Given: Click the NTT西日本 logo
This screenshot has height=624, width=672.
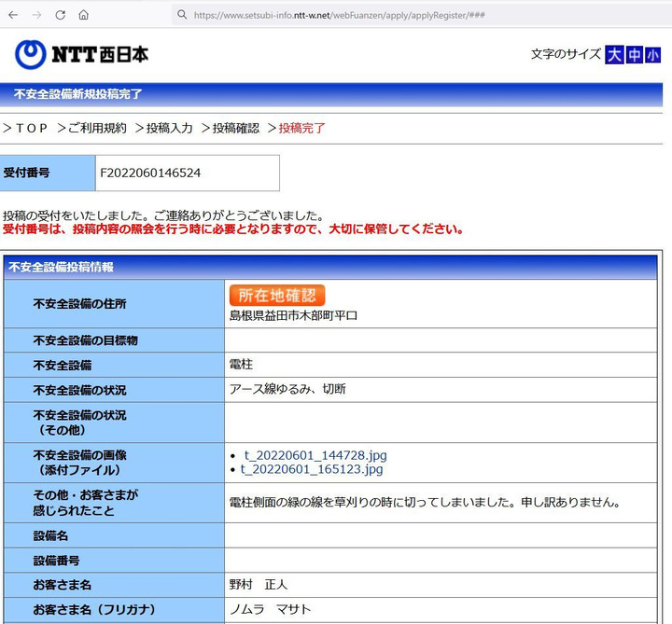Looking at the screenshot, I should tap(81, 54).
